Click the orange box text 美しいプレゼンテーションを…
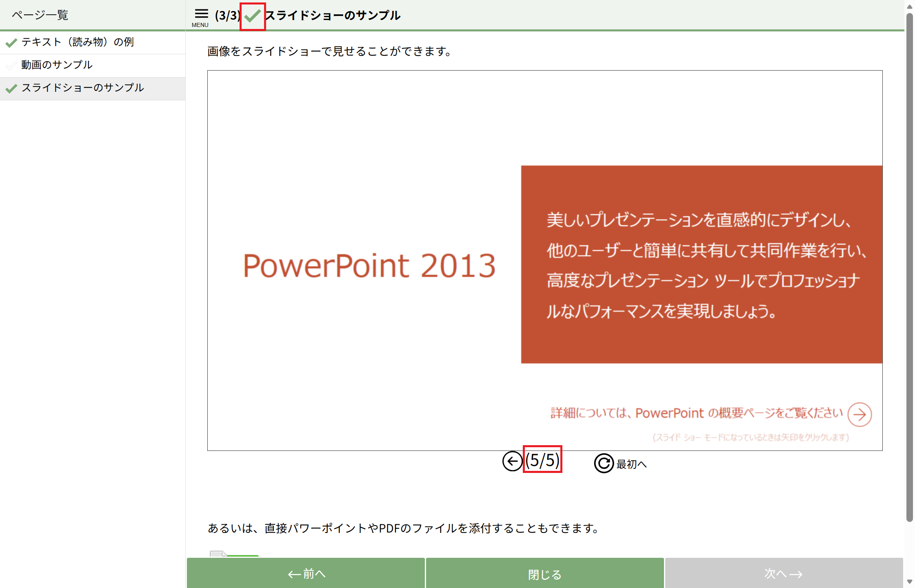Image resolution: width=915 pixels, height=588 pixels. point(706,266)
